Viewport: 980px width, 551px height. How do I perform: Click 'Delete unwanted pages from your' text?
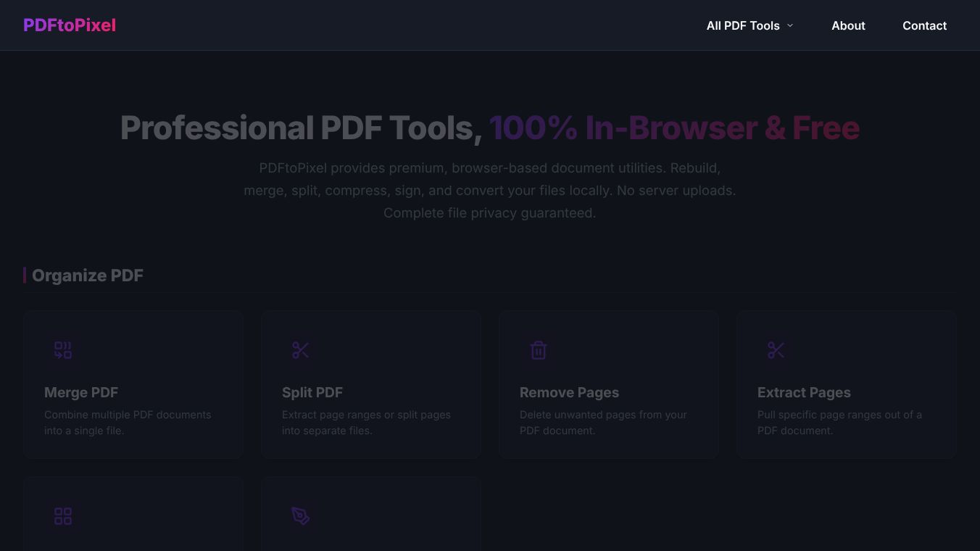point(603,415)
